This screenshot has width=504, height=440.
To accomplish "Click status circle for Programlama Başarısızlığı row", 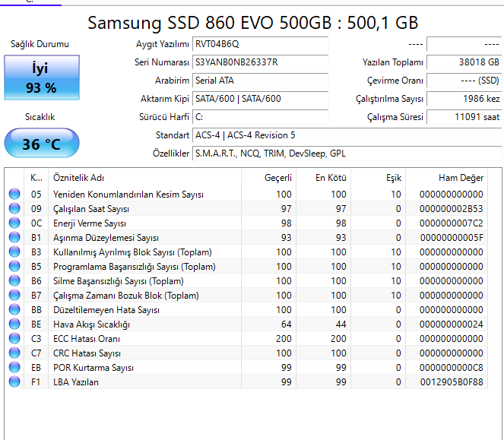I will (14, 267).
